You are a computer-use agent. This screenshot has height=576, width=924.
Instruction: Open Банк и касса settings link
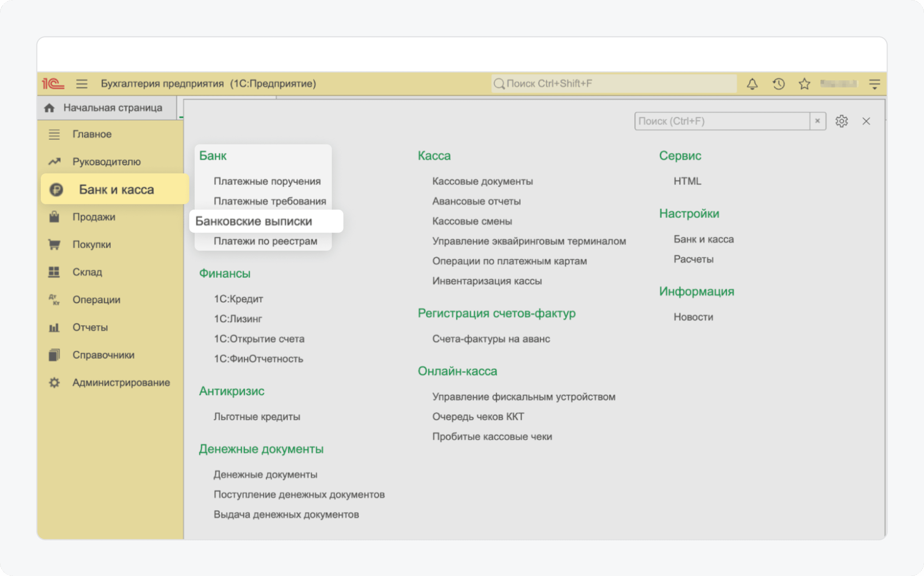pos(704,239)
